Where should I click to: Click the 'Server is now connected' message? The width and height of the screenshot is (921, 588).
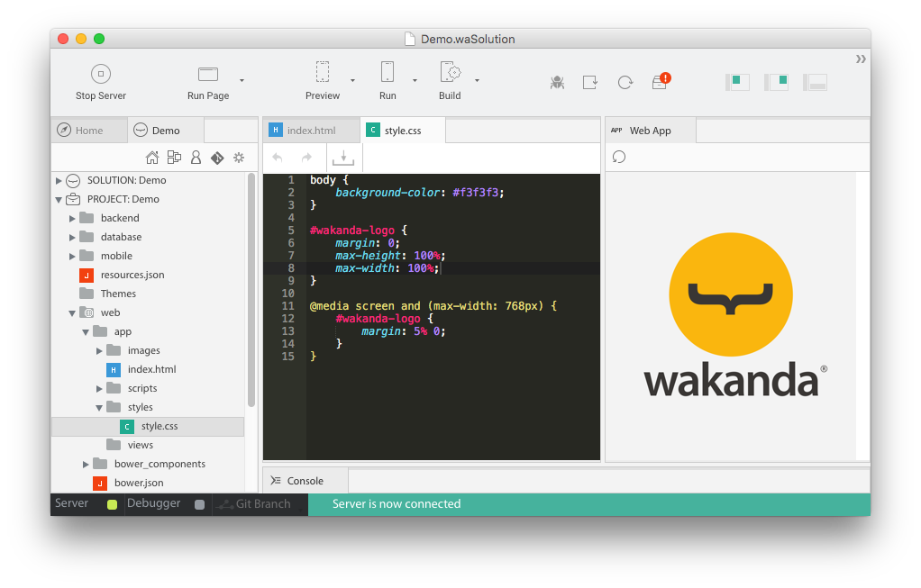coord(397,504)
